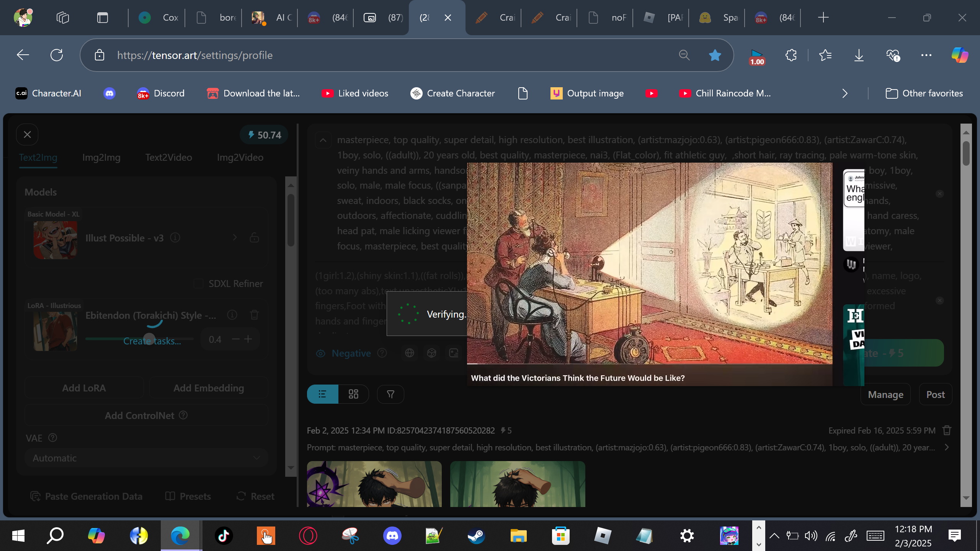Select the Text2Img tab
Screen dimensions: 980x551
[38, 157]
